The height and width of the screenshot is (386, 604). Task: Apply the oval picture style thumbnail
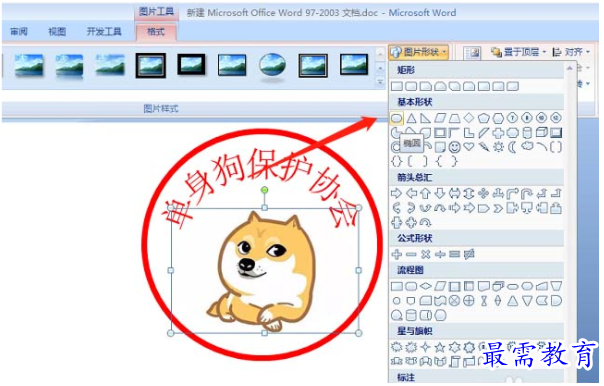(272, 66)
